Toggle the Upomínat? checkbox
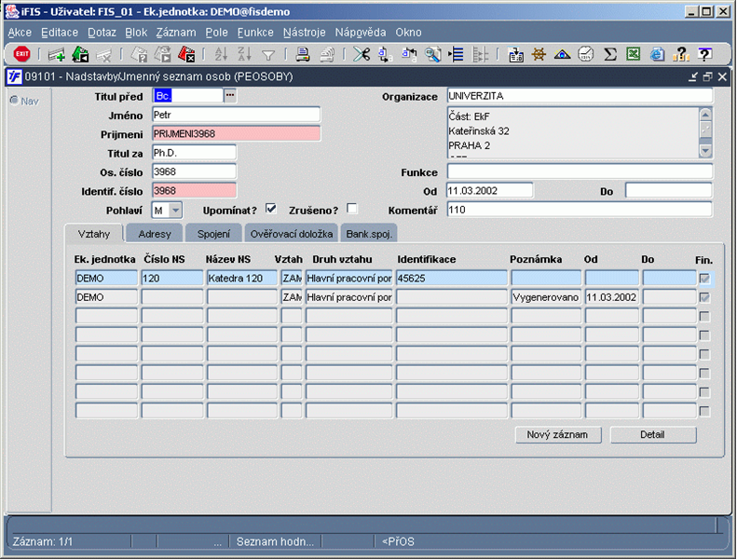The image size is (737, 560). 271,209
